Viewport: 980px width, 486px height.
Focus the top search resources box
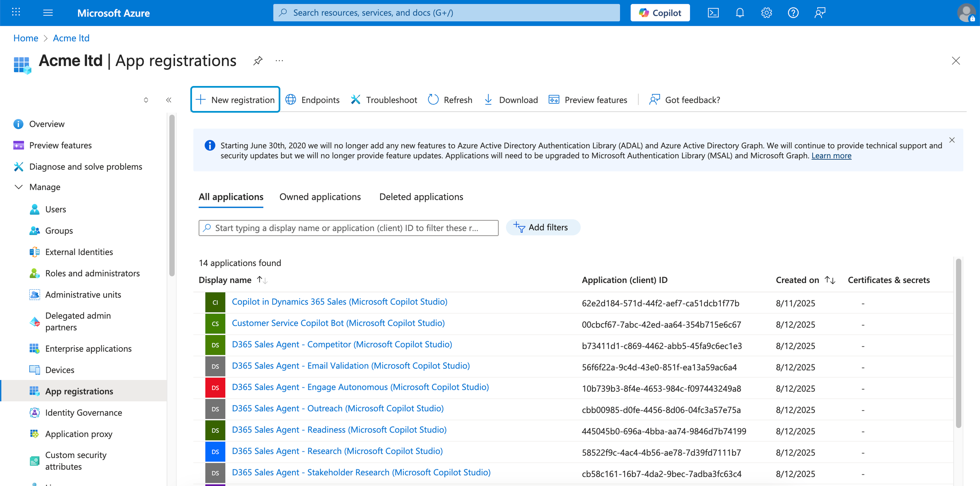446,13
